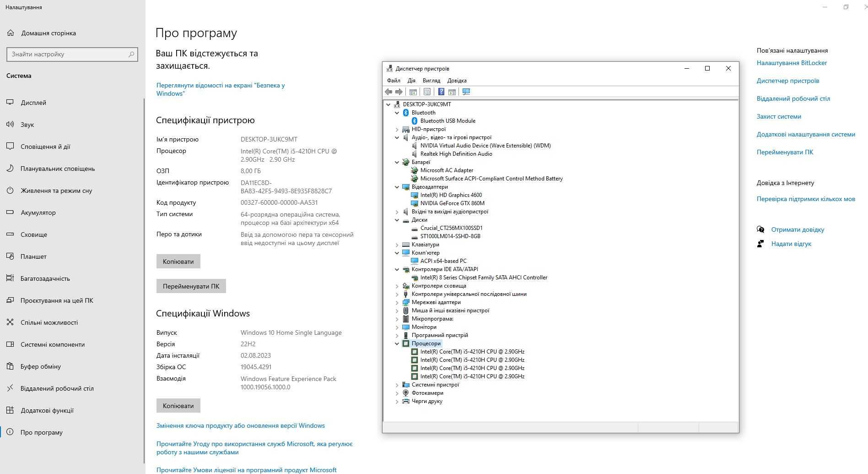
Task: Select Microsoft Surface ACPI-Compliant Control Method Battery
Action: point(491,179)
